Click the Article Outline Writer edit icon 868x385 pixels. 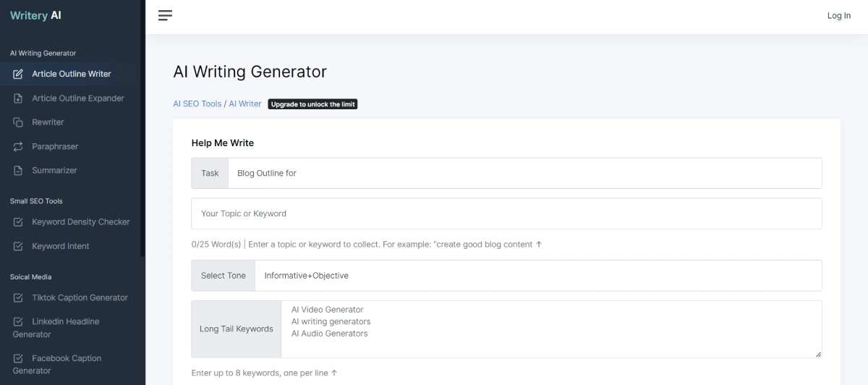(18, 74)
